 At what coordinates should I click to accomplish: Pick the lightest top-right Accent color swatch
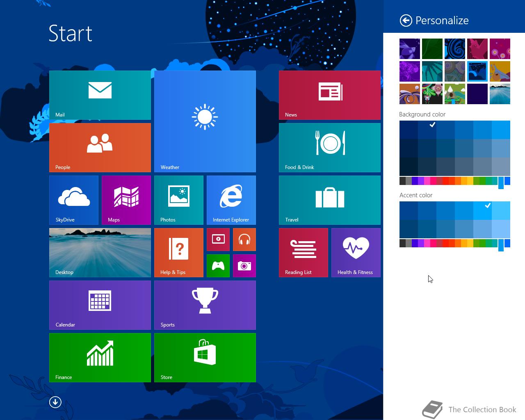[501, 210]
